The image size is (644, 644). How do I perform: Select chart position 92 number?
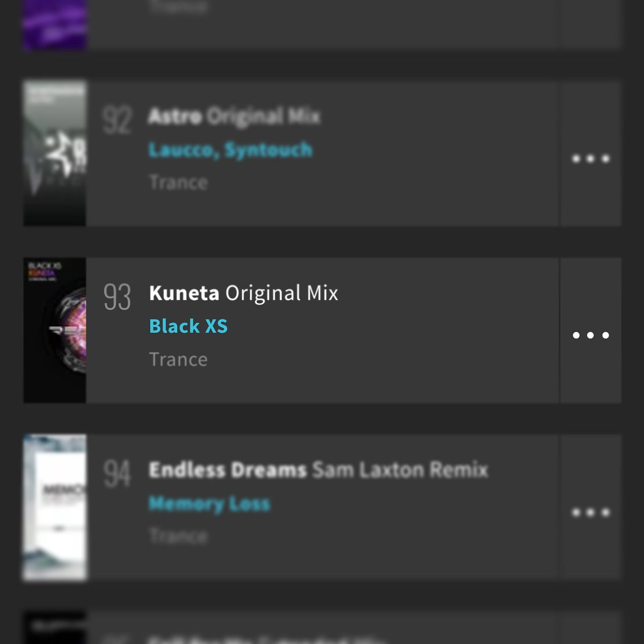point(117,120)
